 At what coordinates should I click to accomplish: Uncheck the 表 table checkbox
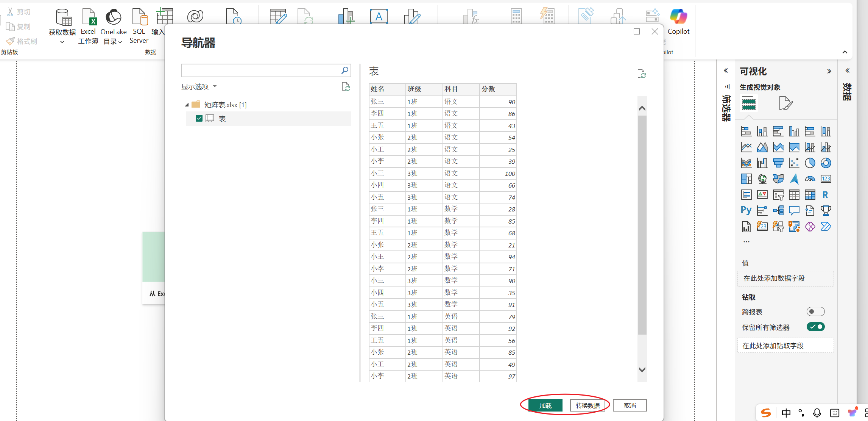199,118
